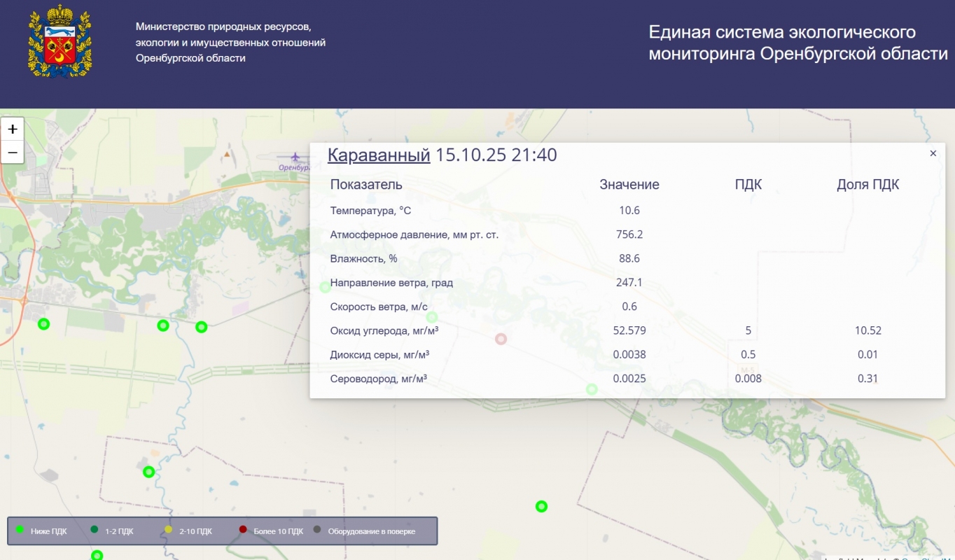The image size is (955, 560).
Task: Zoom out of the map
Action: [x=13, y=152]
